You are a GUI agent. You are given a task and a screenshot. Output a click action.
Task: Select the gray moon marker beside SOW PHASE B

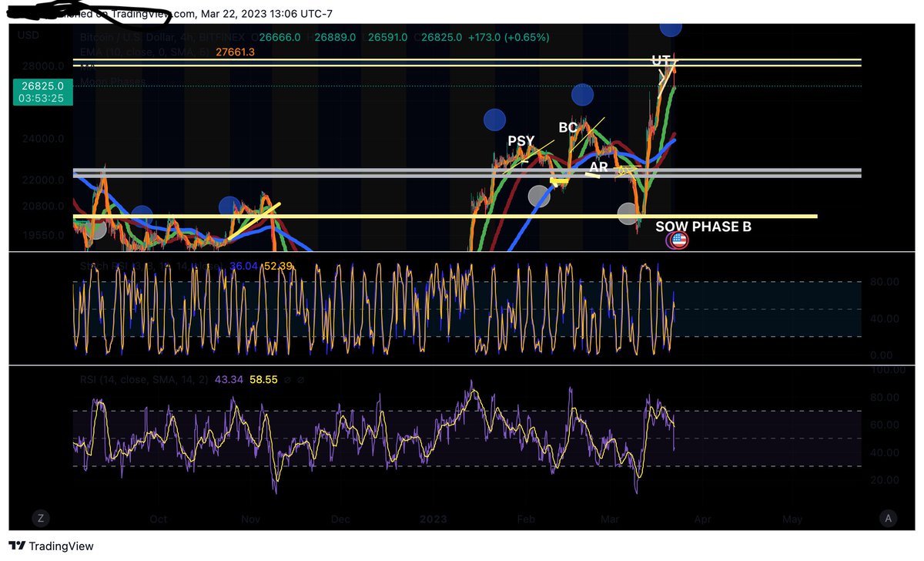[x=629, y=215]
